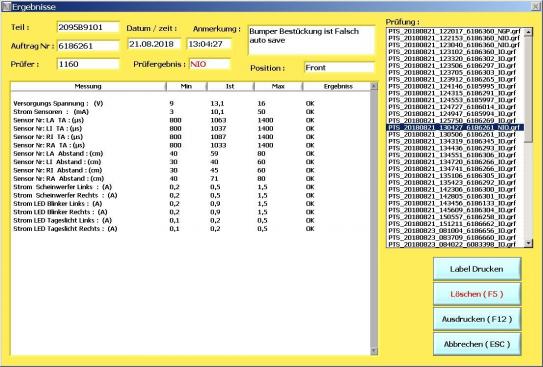This screenshot has width=543, height=367.
Task: Click the Sensor Nr: LA Abstand row label
Action: 58,153
